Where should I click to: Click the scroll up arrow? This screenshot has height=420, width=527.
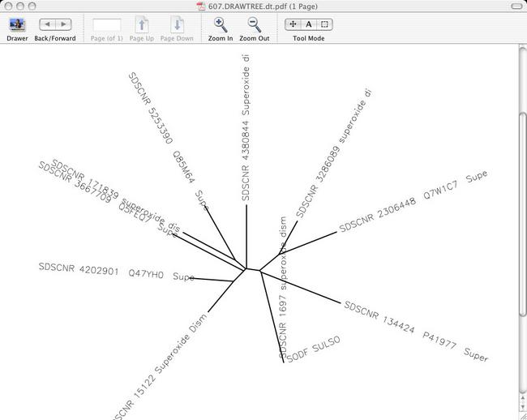coord(521,399)
